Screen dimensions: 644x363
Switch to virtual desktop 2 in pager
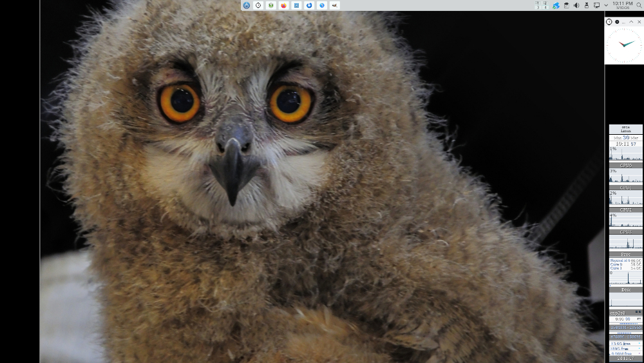(x=545, y=3)
